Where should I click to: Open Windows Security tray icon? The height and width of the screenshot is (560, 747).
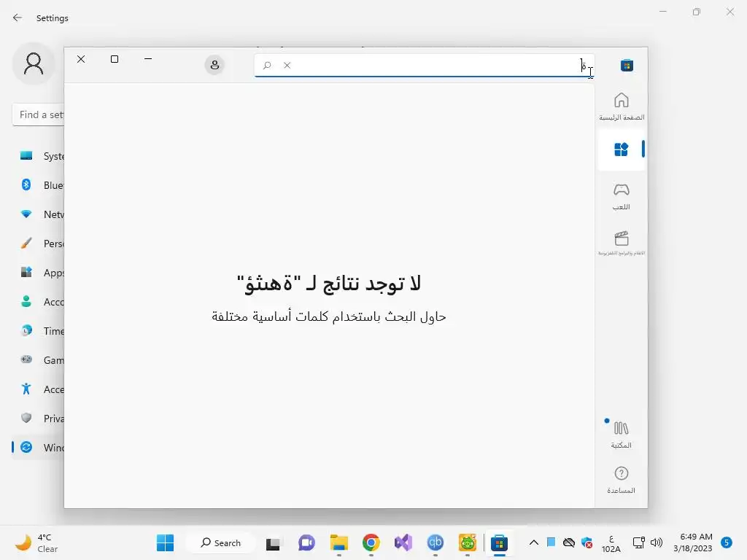[x=587, y=542]
